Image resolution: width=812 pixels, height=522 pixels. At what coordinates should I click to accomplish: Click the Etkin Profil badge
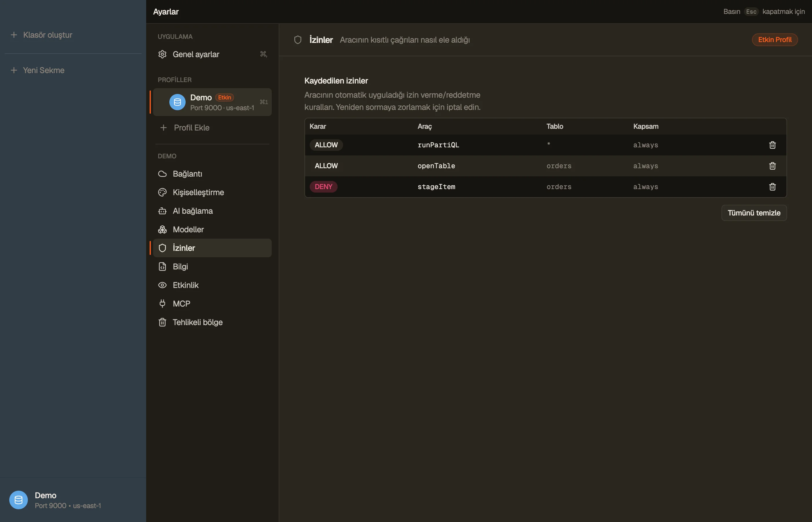click(x=774, y=40)
